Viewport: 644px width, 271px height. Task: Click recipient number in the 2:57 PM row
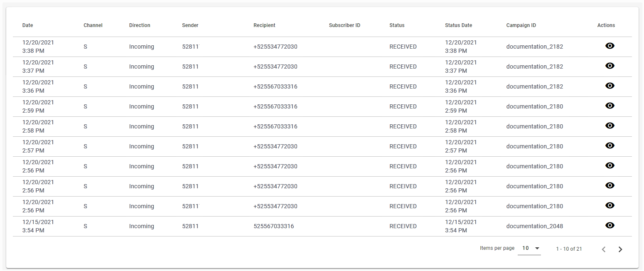(275, 146)
